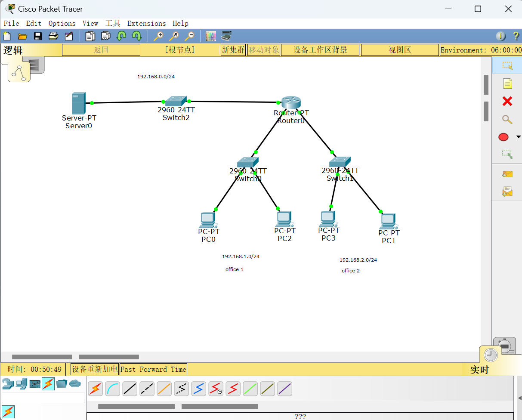Open the custom devices dialog icon
The image size is (522, 420).
(x=226, y=36)
